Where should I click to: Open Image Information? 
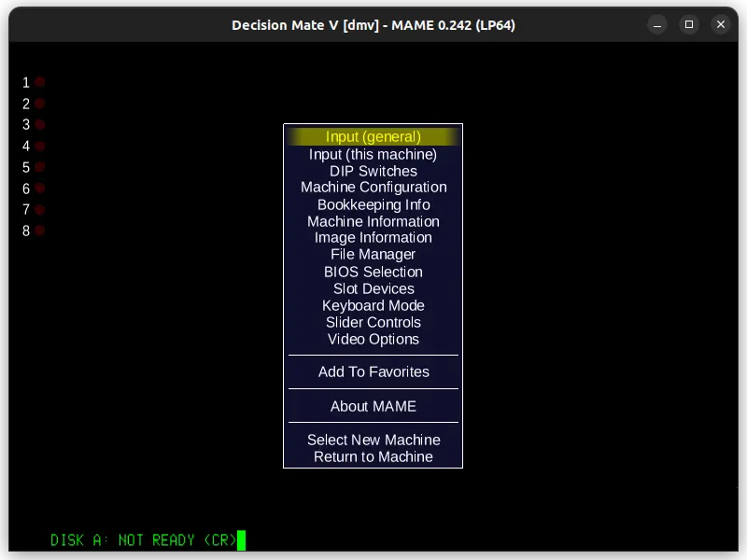(x=373, y=237)
